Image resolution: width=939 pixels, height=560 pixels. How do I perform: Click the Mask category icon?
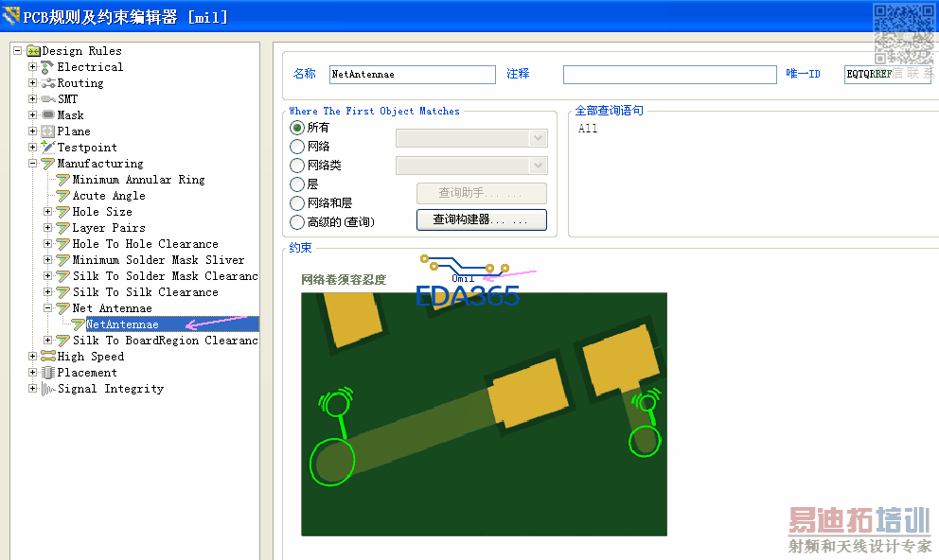click(48, 114)
